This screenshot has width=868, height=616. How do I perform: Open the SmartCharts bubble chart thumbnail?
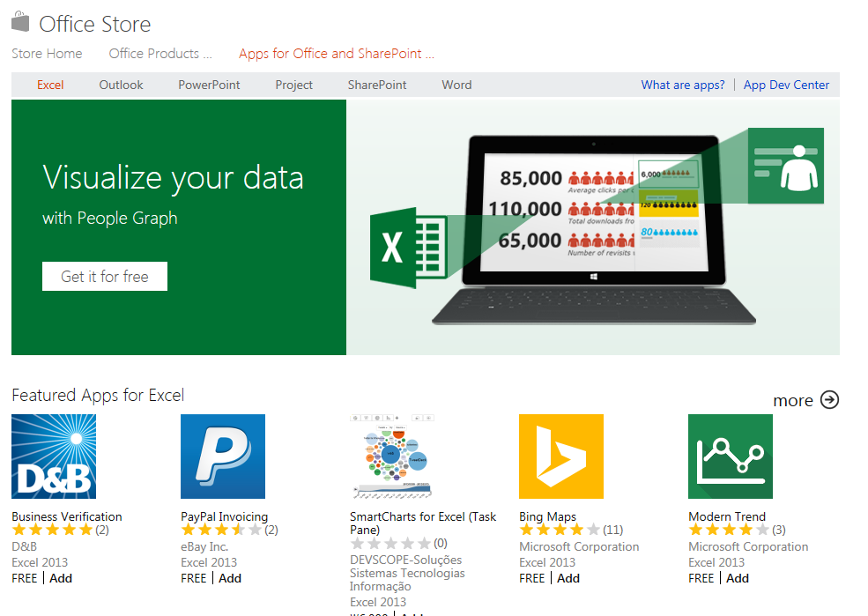coord(392,456)
